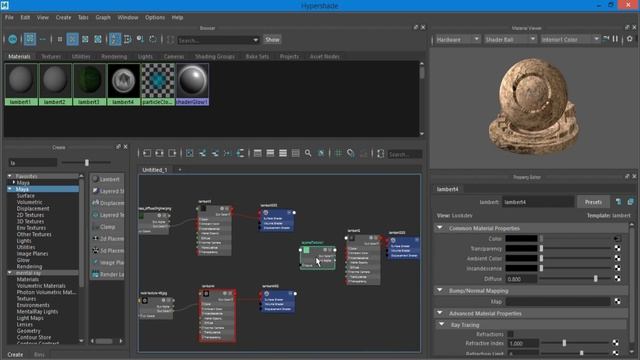Click the magnifier icon in graph toolbar
The height and width of the screenshot is (360, 640).
308,153
